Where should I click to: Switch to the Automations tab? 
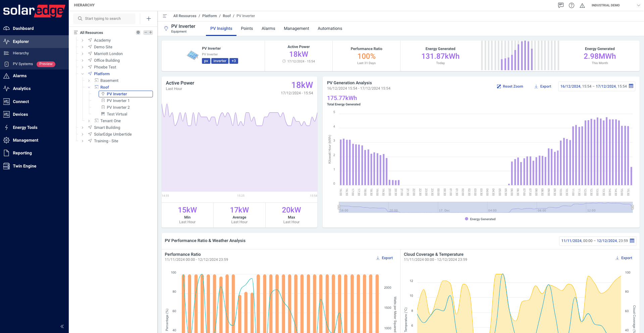point(330,29)
